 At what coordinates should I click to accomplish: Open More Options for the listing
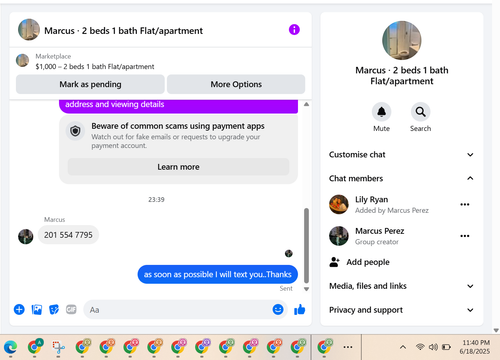(x=236, y=84)
